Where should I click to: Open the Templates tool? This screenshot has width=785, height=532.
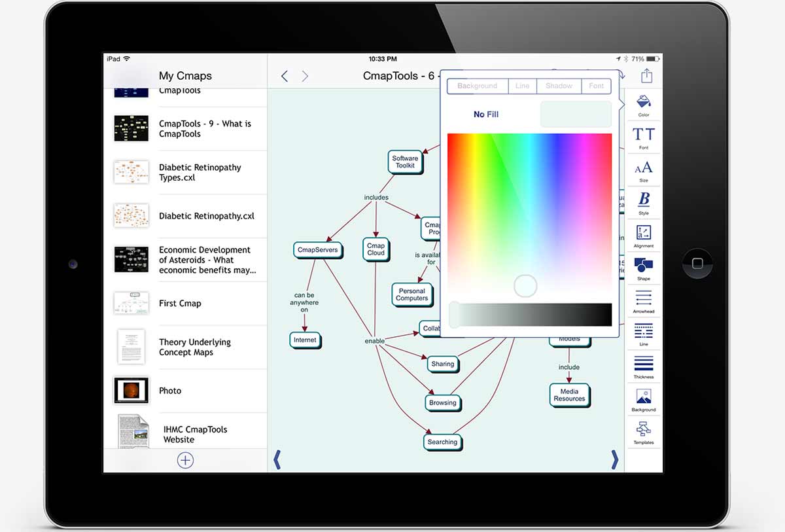644,431
